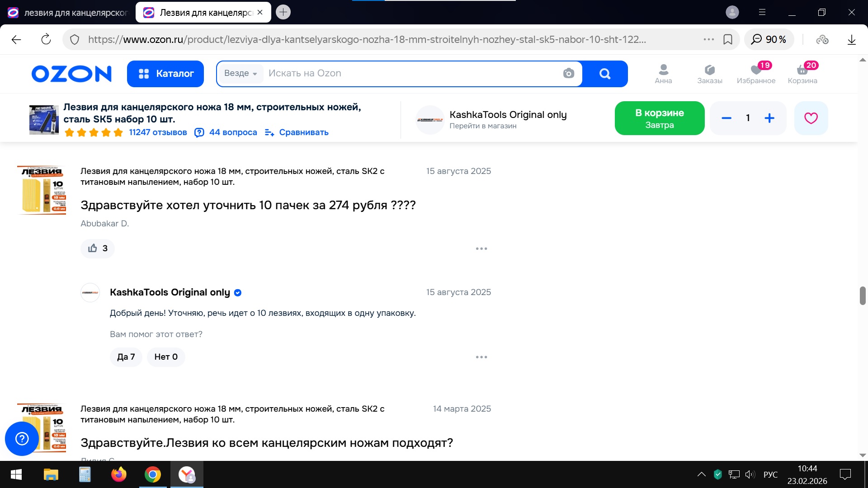Open three-dots menu on KashkaTools answer

click(x=481, y=357)
